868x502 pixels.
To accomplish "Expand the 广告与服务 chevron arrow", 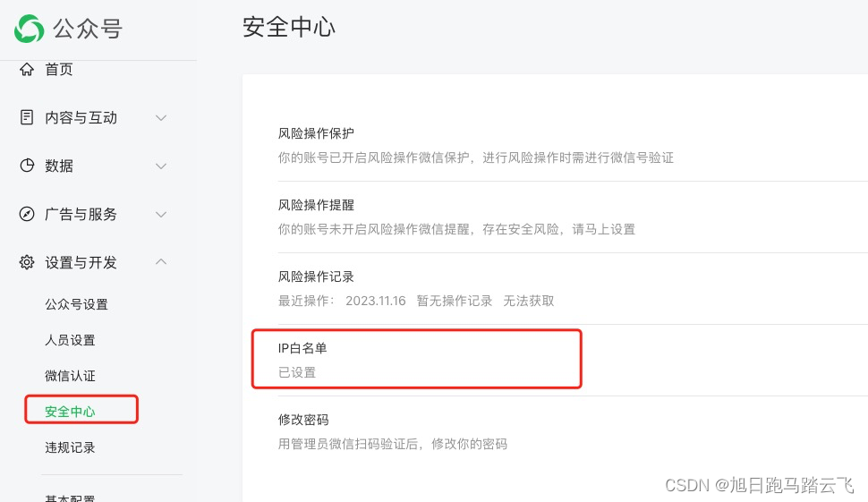I will pos(161,214).
